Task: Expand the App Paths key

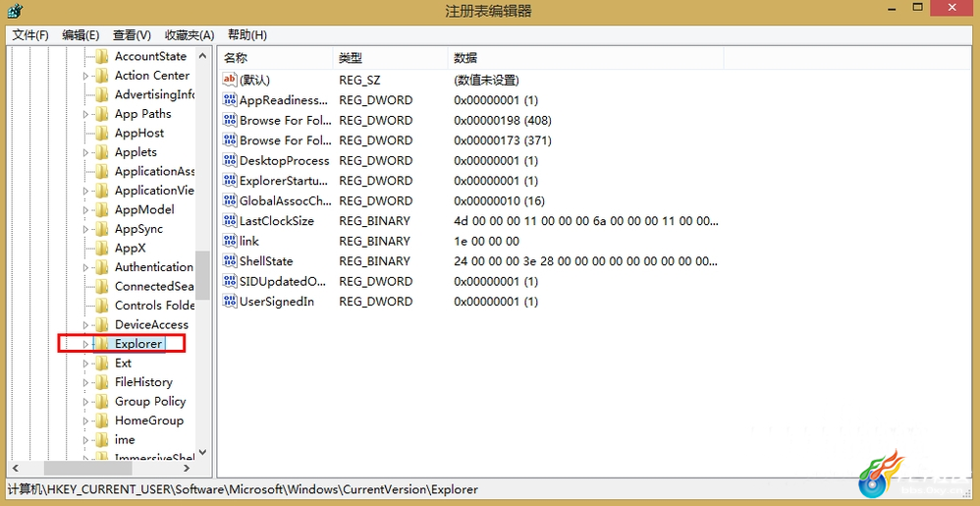Action: (86, 114)
